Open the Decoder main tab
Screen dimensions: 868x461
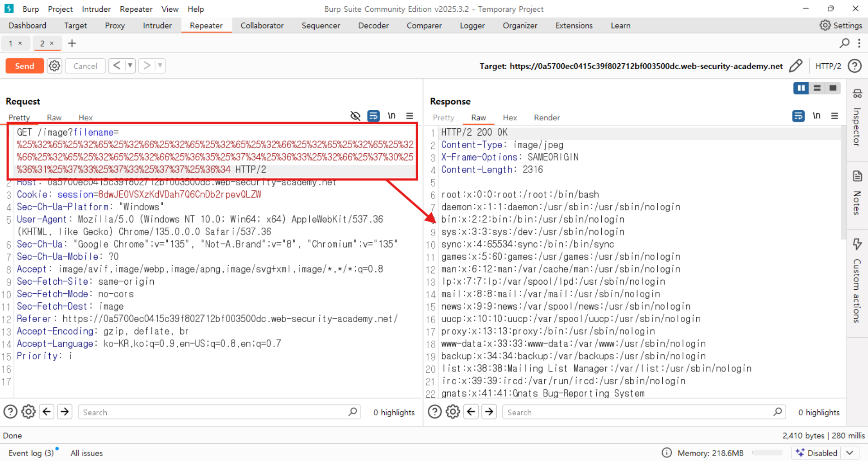(x=373, y=26)
